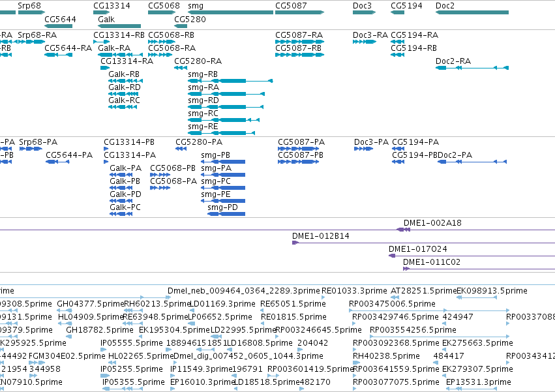This screenshot has width=555, height=392.
Task: Click the GH18782.5prime EST label
Action: (x=100, y=330)
